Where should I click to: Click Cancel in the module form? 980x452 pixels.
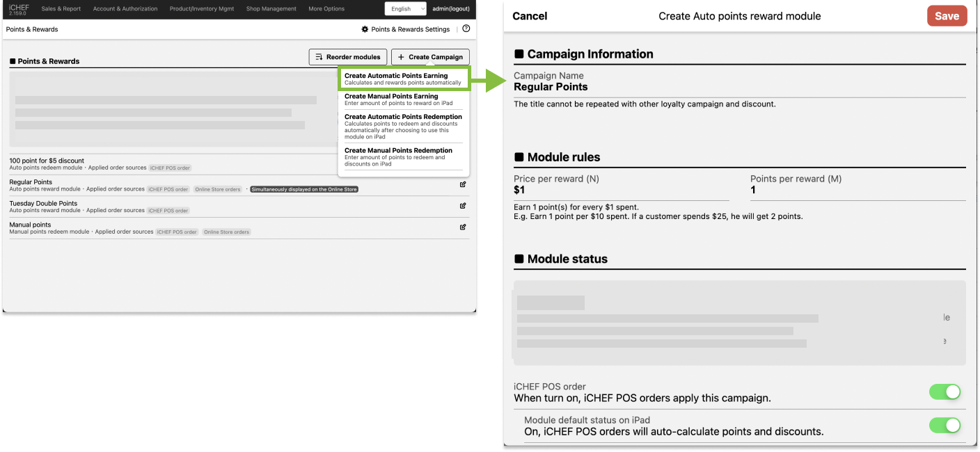(x=530, y=16)
